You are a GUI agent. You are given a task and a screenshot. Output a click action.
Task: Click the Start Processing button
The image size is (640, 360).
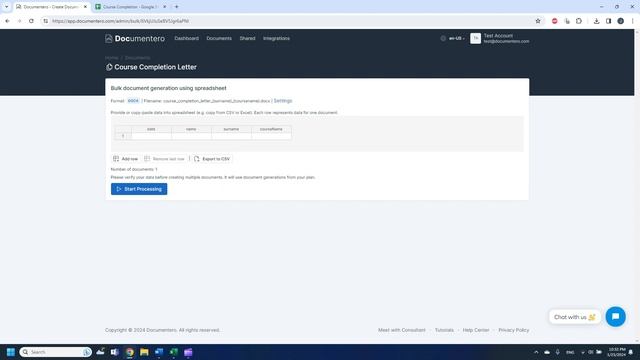[139, 189]
